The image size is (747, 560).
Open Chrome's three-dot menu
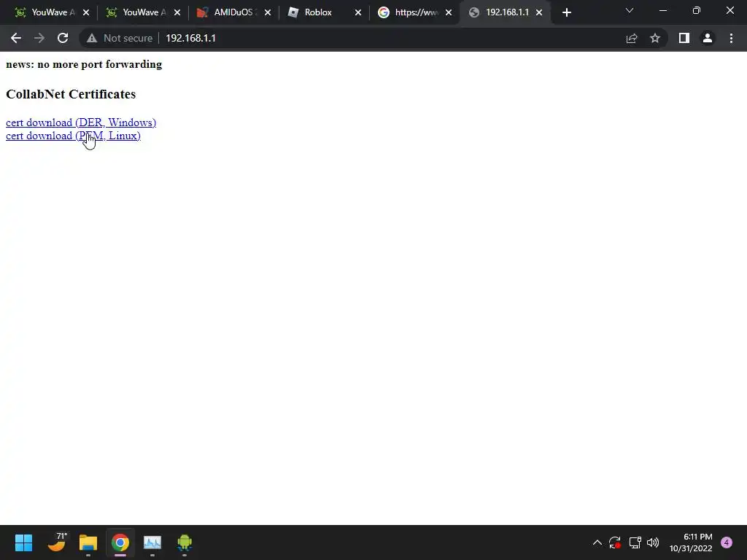click(x=731, y=38)
